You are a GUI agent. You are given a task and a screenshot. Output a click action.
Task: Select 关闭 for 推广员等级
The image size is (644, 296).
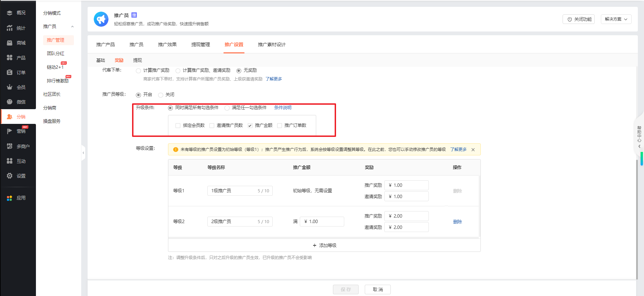pyautogui.click(x=160, y=95)
